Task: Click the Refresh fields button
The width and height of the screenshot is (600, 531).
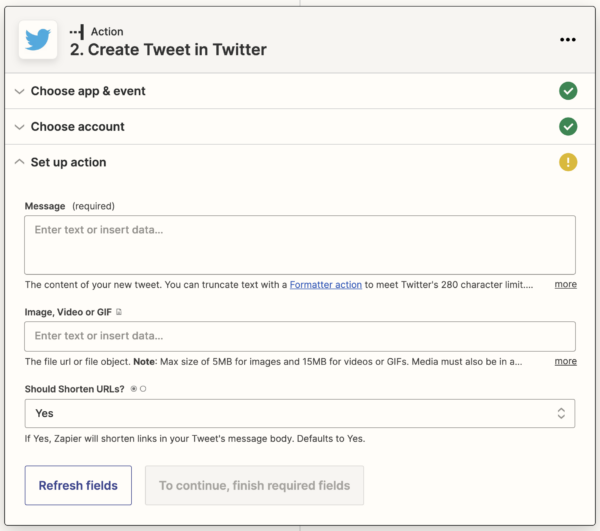Action: pos(78,485)
